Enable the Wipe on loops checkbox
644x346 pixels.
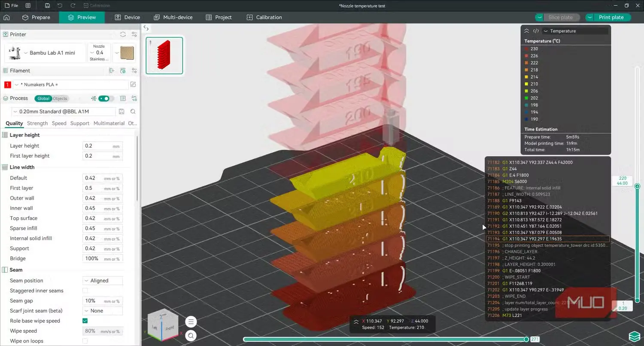[85, 341]
